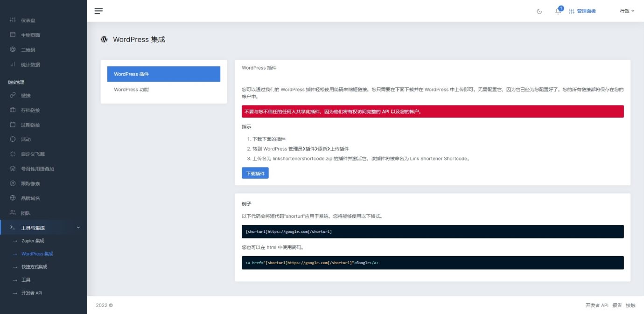Open 管理面板 admin panel link
The width and height of the screenshot is (644, 314).
582,11
